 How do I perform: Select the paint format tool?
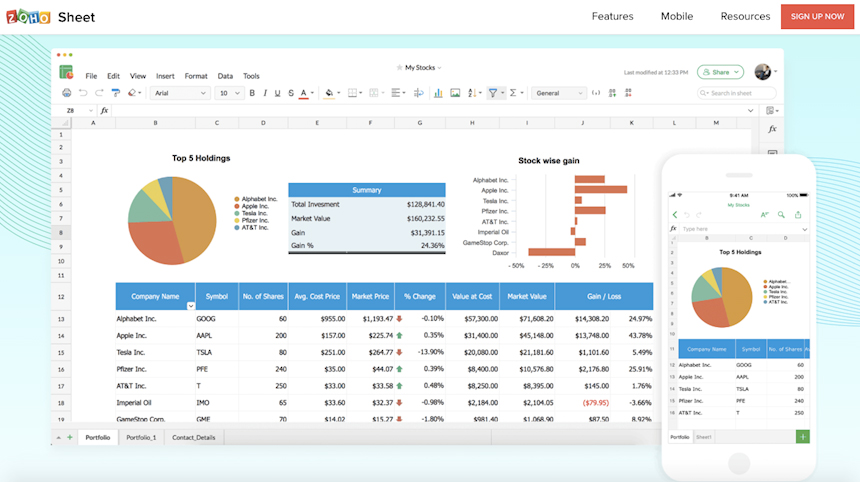pos(115,93)
